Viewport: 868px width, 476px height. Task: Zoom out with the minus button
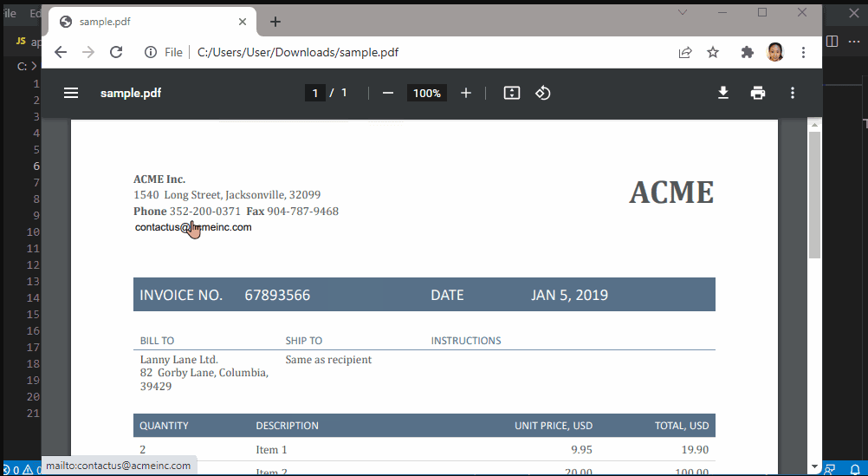388,93
